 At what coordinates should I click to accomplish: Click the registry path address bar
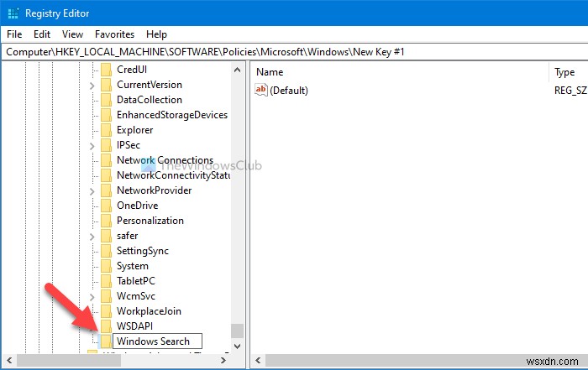pos(294,52)
